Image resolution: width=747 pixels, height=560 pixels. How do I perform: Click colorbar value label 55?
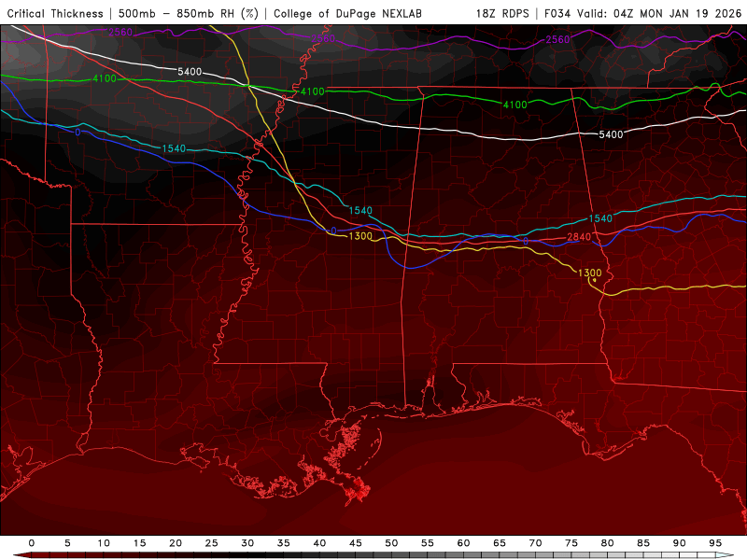428,543
